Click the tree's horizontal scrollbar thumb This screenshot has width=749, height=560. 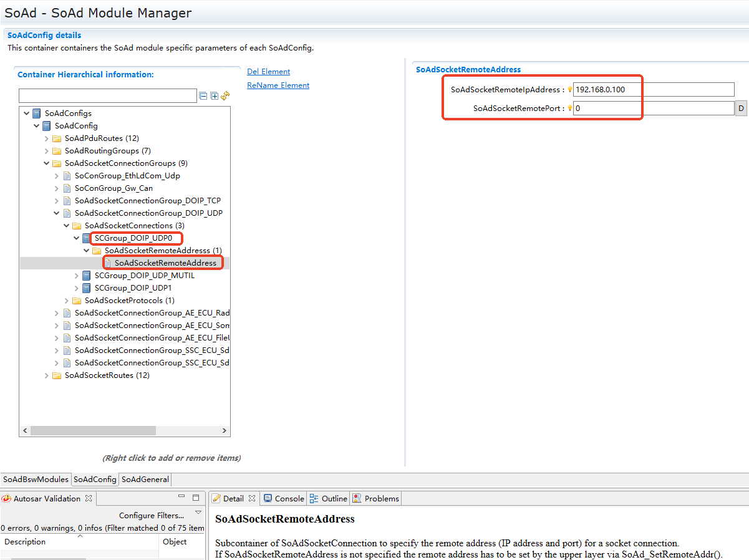93,431
